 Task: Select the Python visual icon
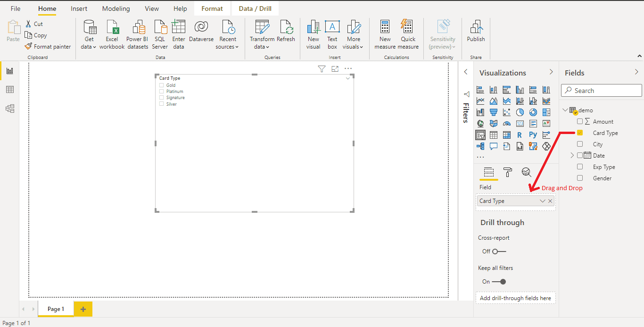(x=533, y=135)
